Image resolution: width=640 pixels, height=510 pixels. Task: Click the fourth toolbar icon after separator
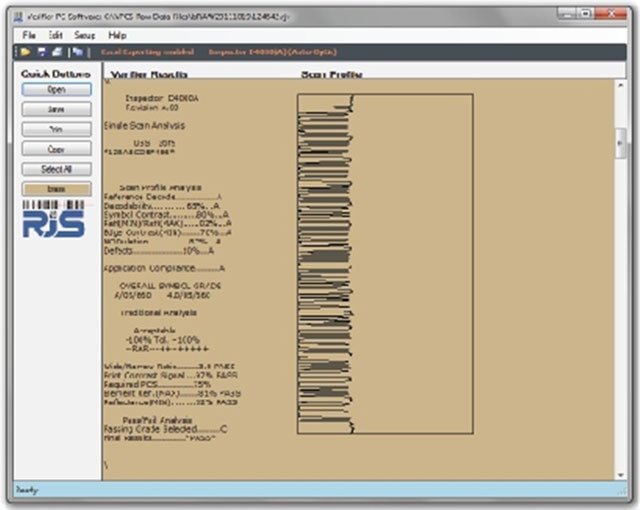(78, 52)
